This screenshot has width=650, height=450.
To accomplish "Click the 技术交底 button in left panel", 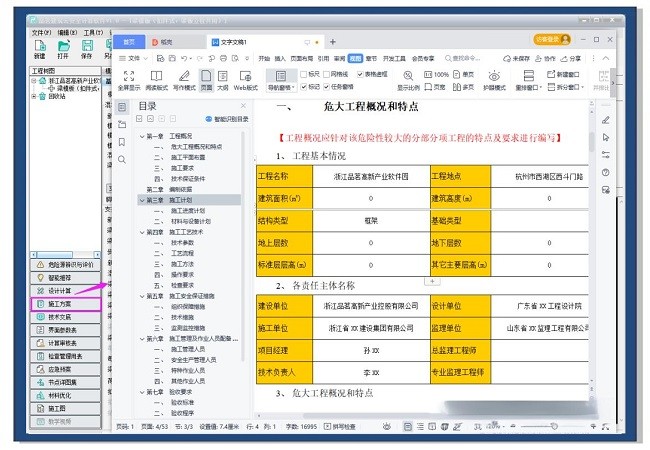I will click(x=65, y=317).
